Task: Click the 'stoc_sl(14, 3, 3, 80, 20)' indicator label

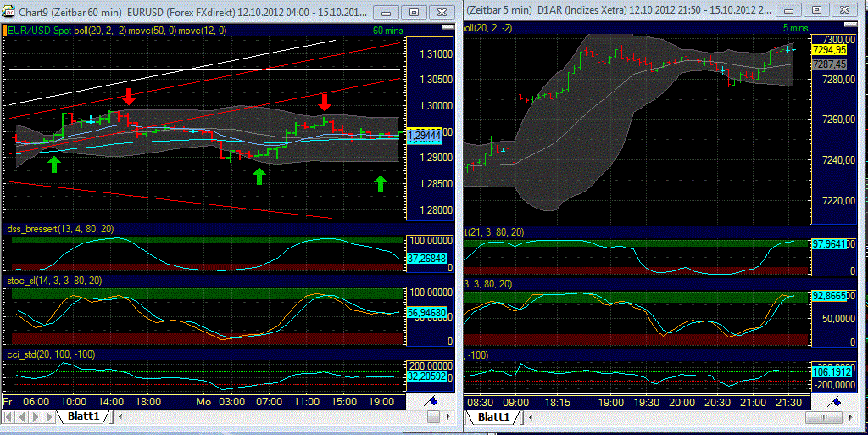Action: pyautogui.click(x=54, y=281)
